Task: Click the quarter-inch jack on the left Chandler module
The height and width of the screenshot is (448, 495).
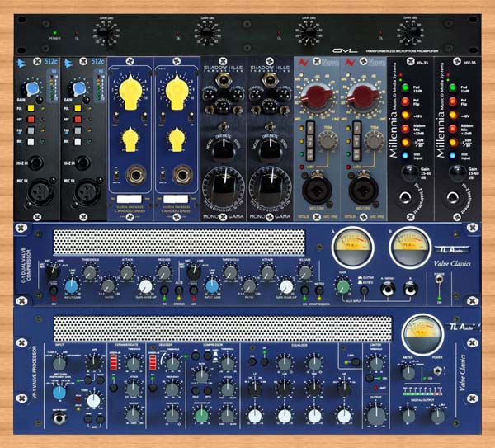Action: point(136,175)
